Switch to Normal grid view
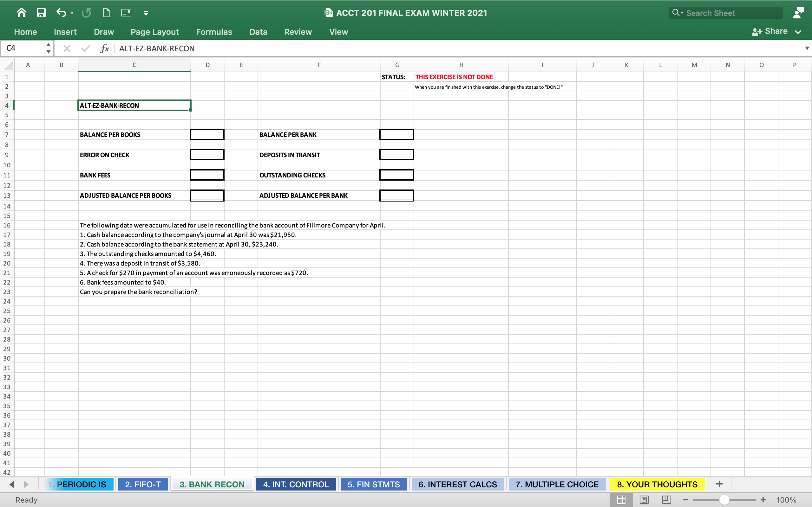 click(621, 500)
